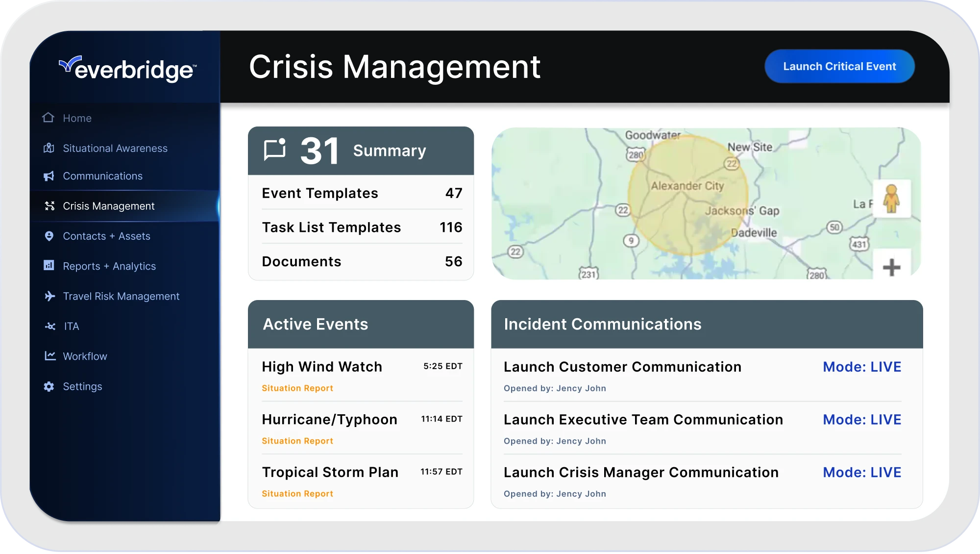This screenshot has width=980, height=554.
Task: Open Situation Report for High Wind Watch
Action: 297,388
